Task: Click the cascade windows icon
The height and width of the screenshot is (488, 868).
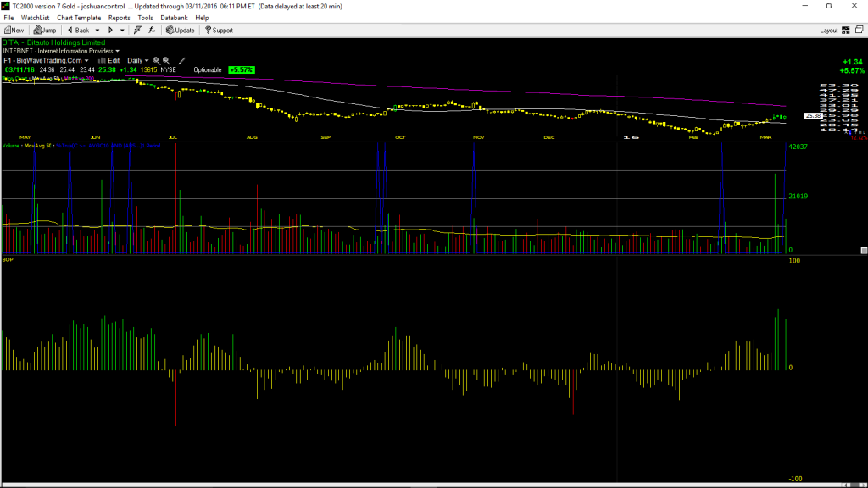Action: (860, 30)
